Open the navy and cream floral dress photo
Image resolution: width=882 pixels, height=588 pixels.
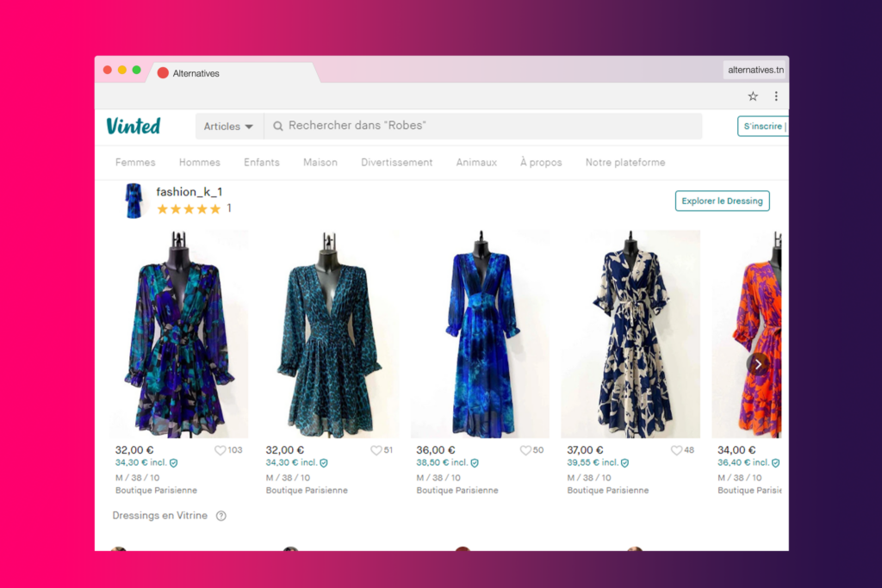[x=630, y=334]
